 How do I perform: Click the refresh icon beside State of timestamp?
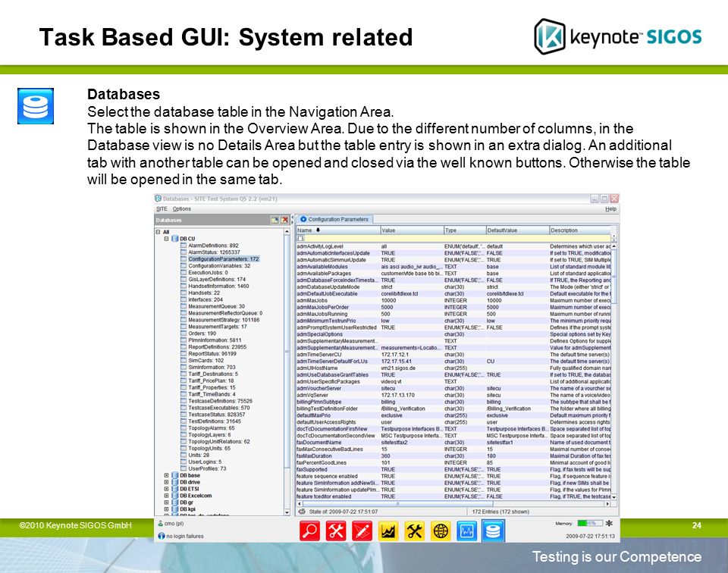click(x=303, y=512)
